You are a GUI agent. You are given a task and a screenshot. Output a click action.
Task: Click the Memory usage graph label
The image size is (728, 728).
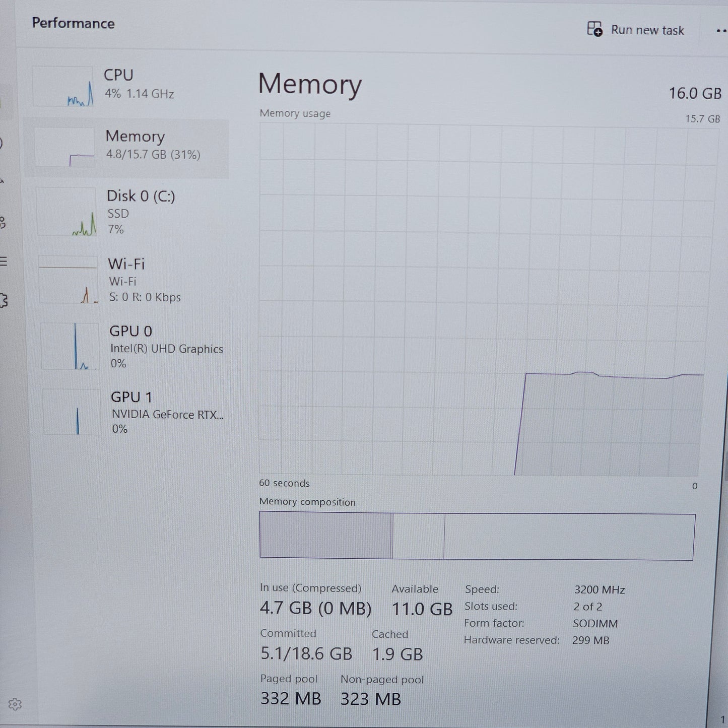[295, 113]
